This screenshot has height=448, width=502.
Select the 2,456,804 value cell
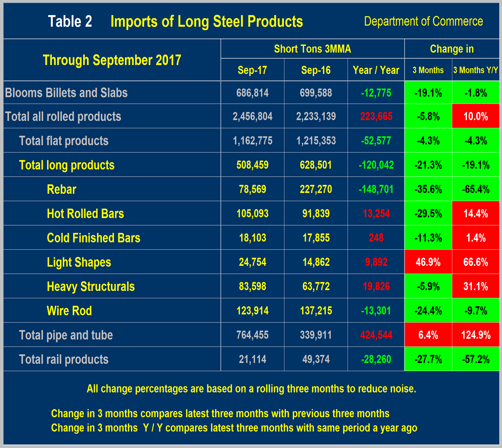tap(252, 117)
